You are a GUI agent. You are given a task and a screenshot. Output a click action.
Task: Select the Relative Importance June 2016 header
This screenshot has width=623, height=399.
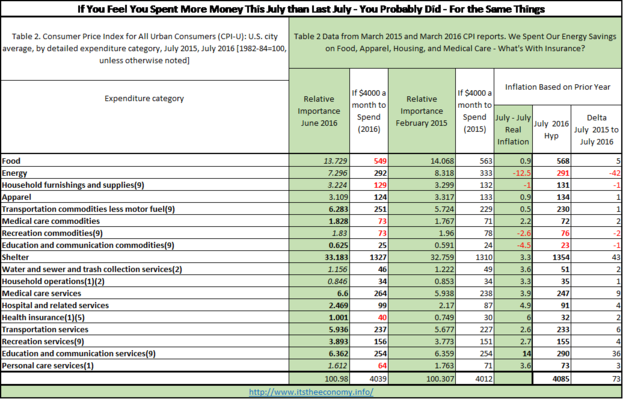click(x=319, y=111)
